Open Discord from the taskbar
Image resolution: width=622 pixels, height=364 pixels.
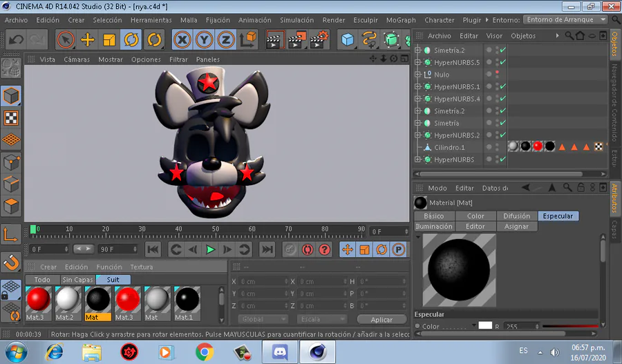280,352
